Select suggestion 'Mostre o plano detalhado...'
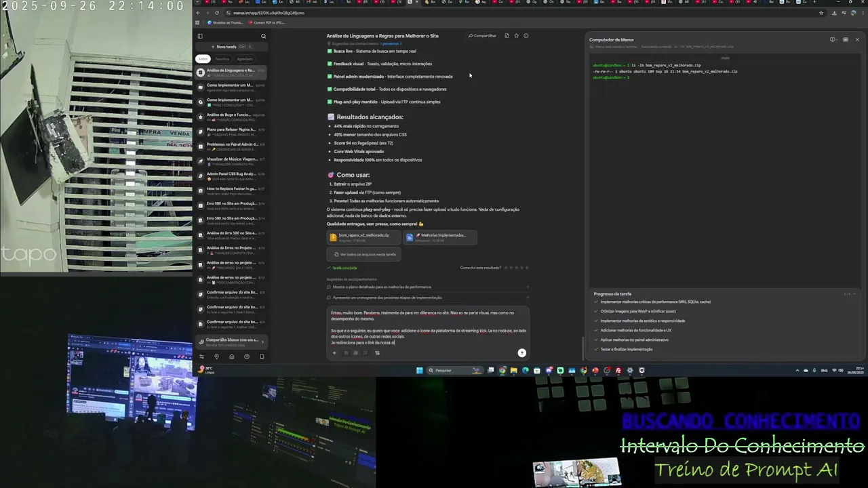This screenshot has width=868, height=488. click(x=427, y=287)
